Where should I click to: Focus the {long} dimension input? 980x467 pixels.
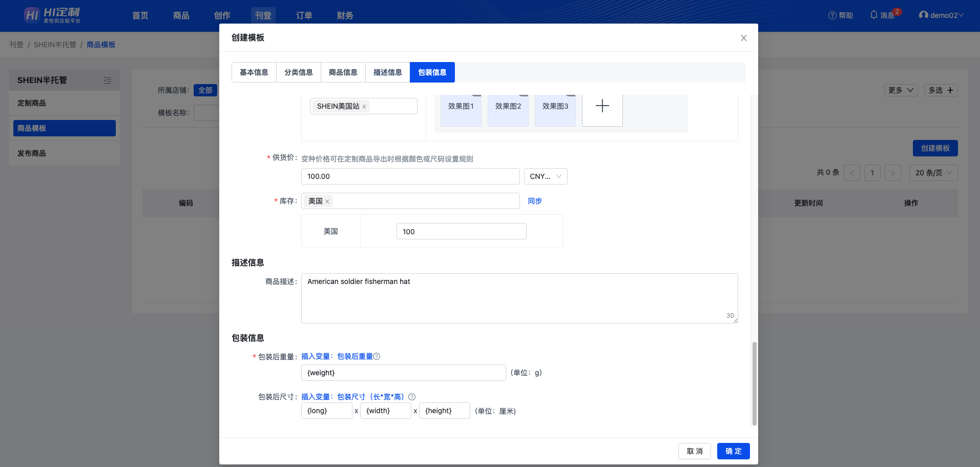[326, 411]
